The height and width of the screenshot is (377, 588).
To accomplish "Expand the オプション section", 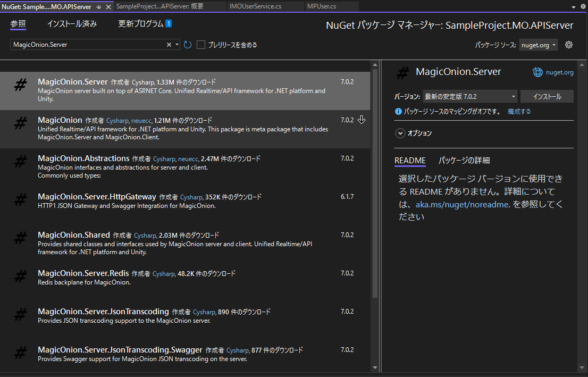I will pyautogui.click(x=400, y=133).
